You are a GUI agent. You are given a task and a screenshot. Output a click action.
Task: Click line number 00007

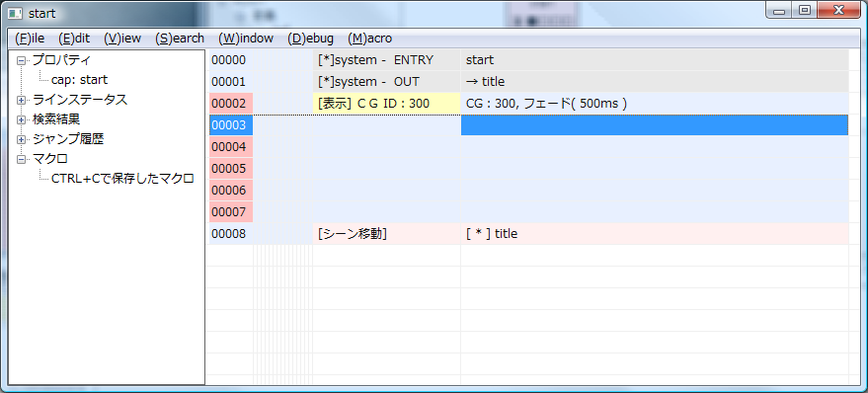click(x=231, y=212)
